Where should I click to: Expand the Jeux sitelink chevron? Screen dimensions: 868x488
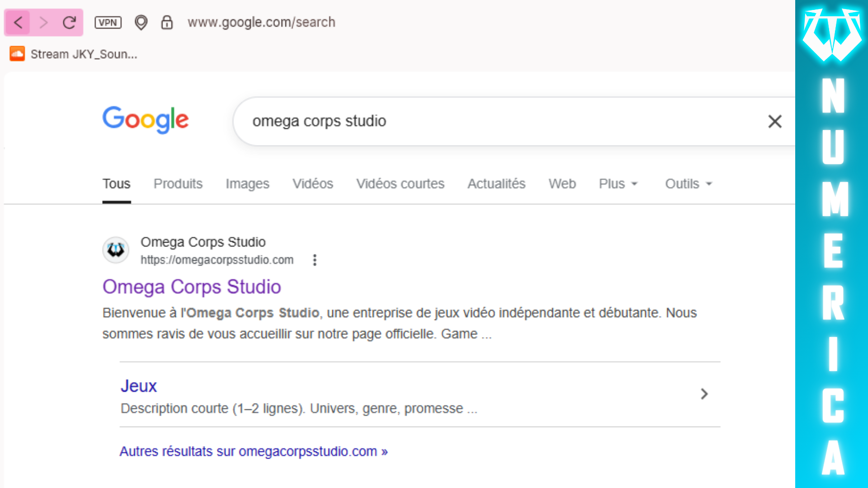pos(704,394)
